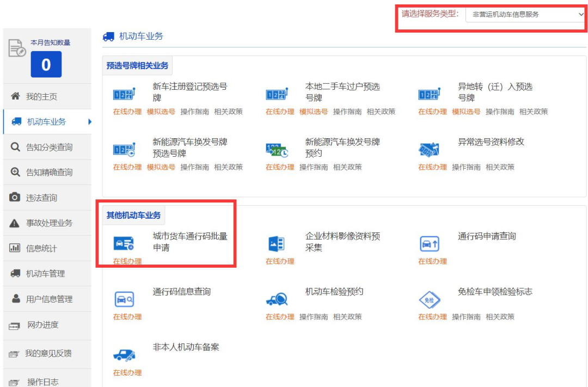Click the 非本人机动车备案 vehicle icon
This screenshot has height=387, width=588.
pos(124,355)
